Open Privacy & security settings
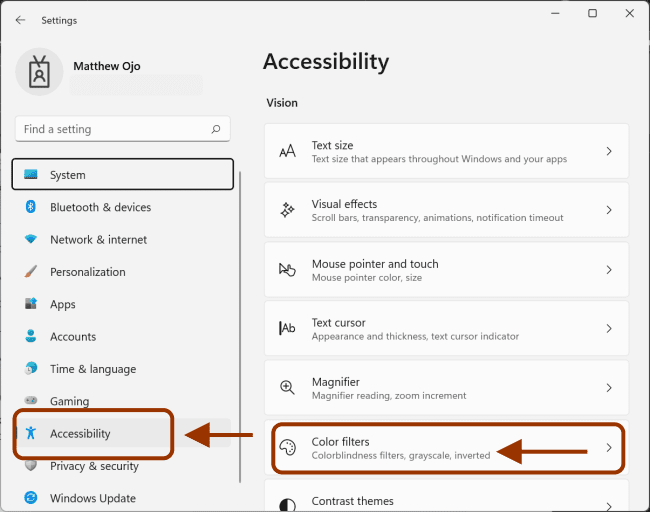 click(x=123, y=466)
